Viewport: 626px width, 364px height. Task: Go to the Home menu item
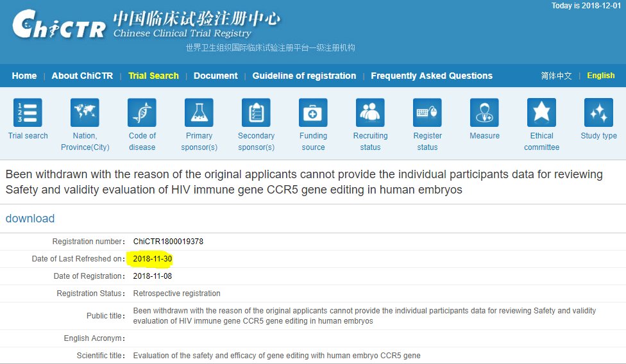(x=24, y=76)
